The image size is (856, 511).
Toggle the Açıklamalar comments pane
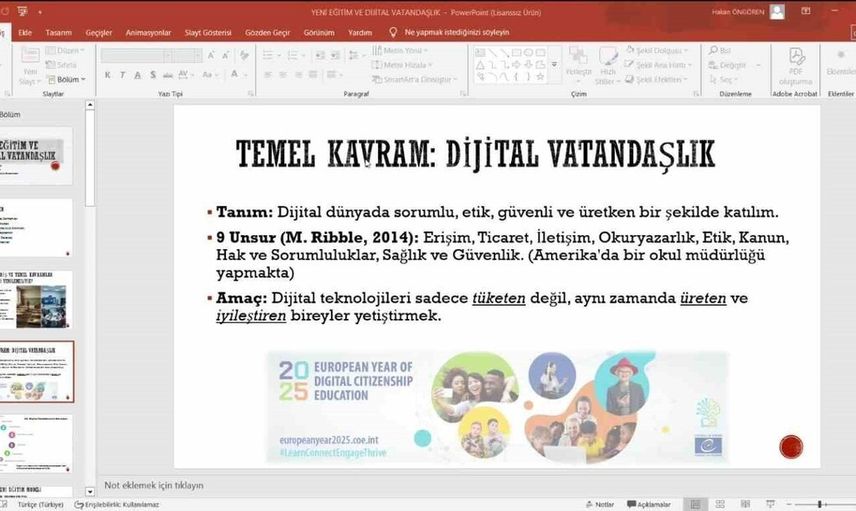pyautogui.click(x=649, y=504)
